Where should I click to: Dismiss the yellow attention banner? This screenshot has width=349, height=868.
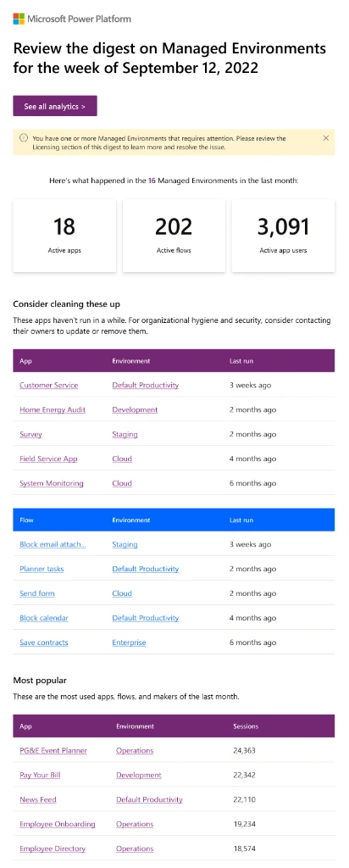pyautogui.click(x=326, y=138)
